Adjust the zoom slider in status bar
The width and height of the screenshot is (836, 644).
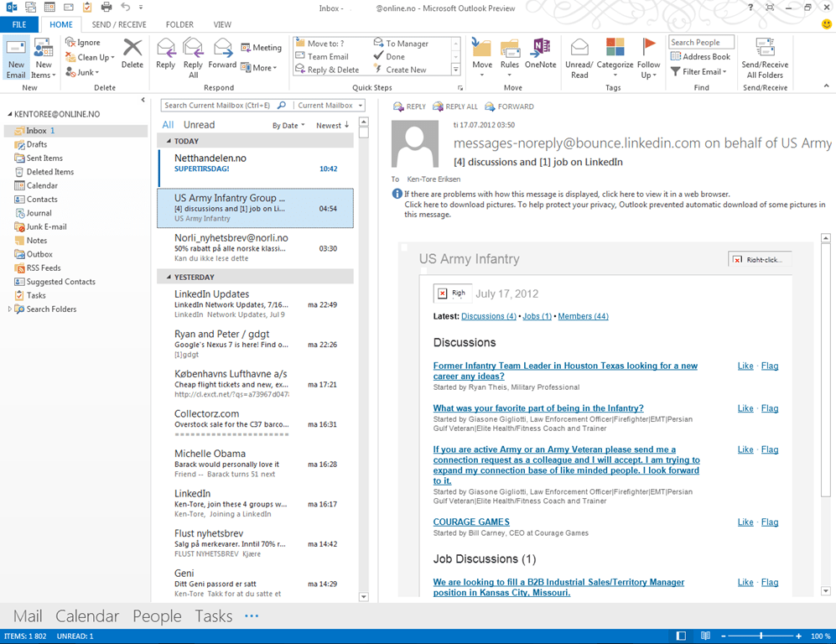point(761,636)
